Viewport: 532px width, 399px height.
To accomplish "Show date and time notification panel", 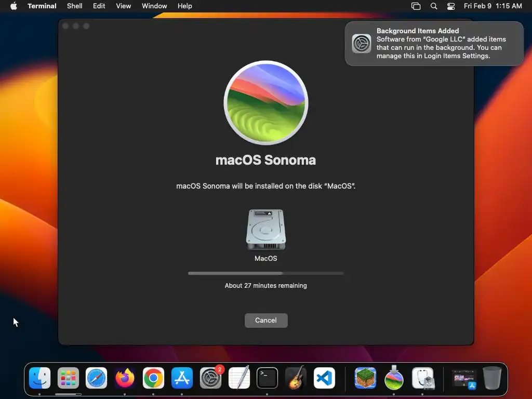I will tap(493, 6).
